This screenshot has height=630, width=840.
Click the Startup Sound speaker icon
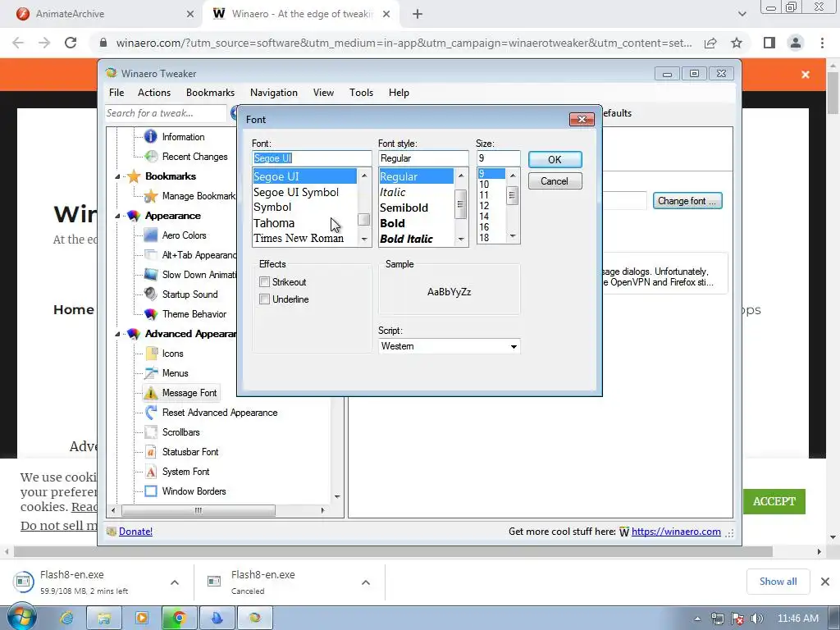(x=151, y=294)
